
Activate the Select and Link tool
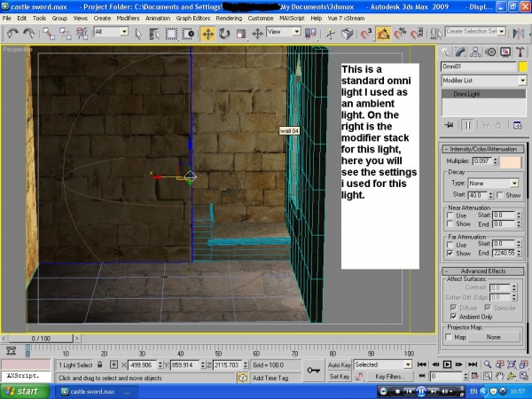[49, 34]
